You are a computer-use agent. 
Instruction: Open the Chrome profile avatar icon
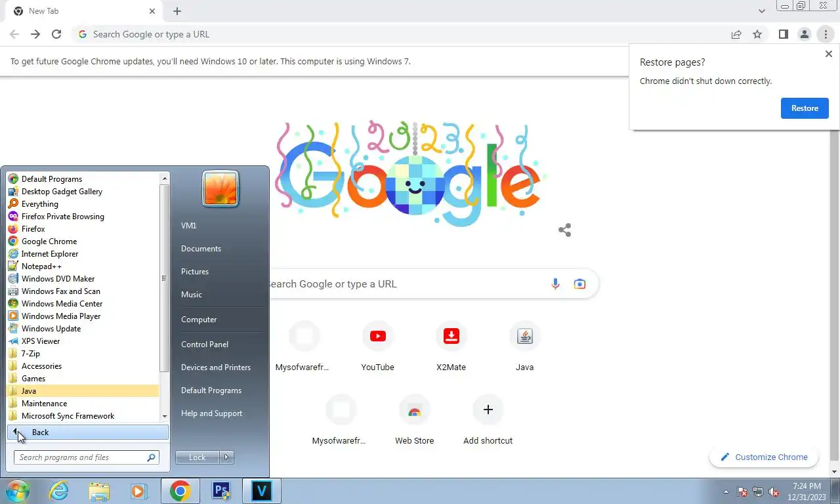804,34
